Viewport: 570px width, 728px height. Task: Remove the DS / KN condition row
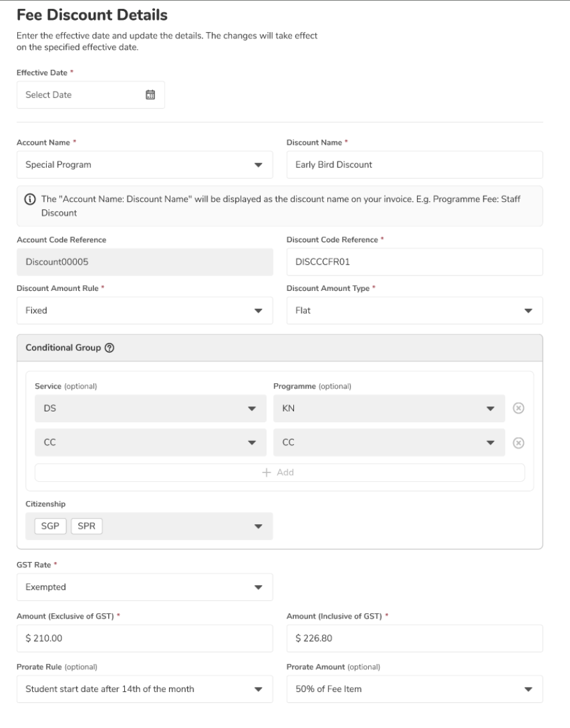pyautogui.click(x=520, y=408)
